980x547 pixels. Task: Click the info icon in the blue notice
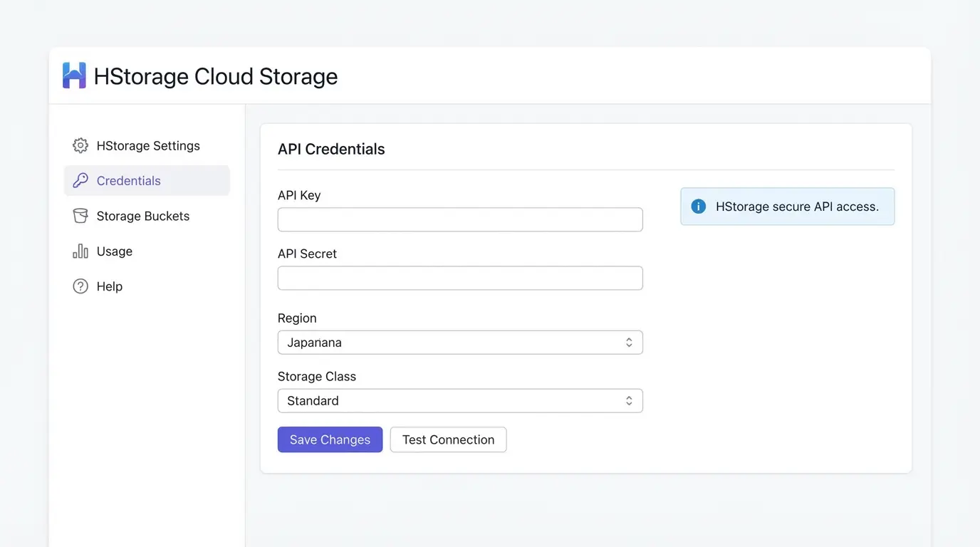click(x=697, y=206)
